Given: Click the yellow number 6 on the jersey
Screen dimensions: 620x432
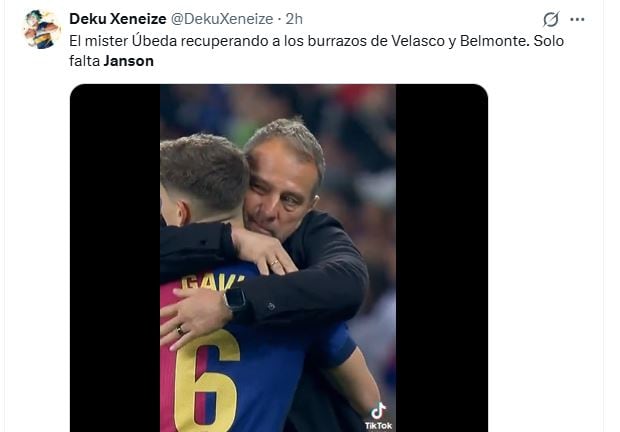Looking at the screenshot, I should 205,378.
